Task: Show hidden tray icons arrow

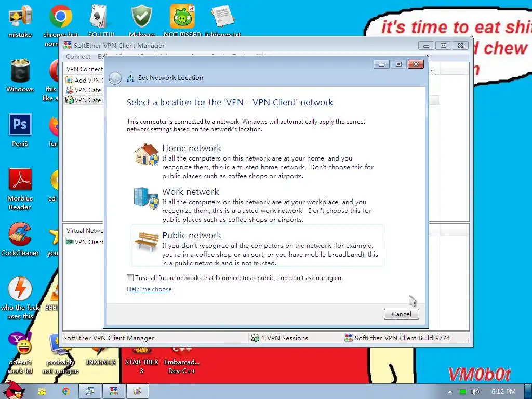Action: pyautogui.click(x=450, y=392)
